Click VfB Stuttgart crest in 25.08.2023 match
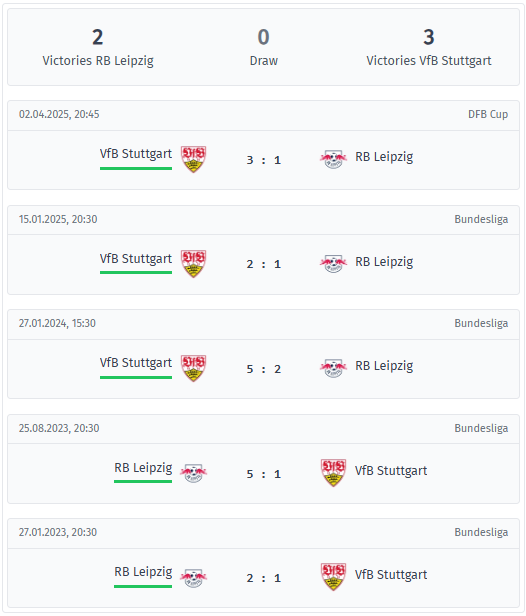Screen dimensions: 526x616 [x=334, y=473]
